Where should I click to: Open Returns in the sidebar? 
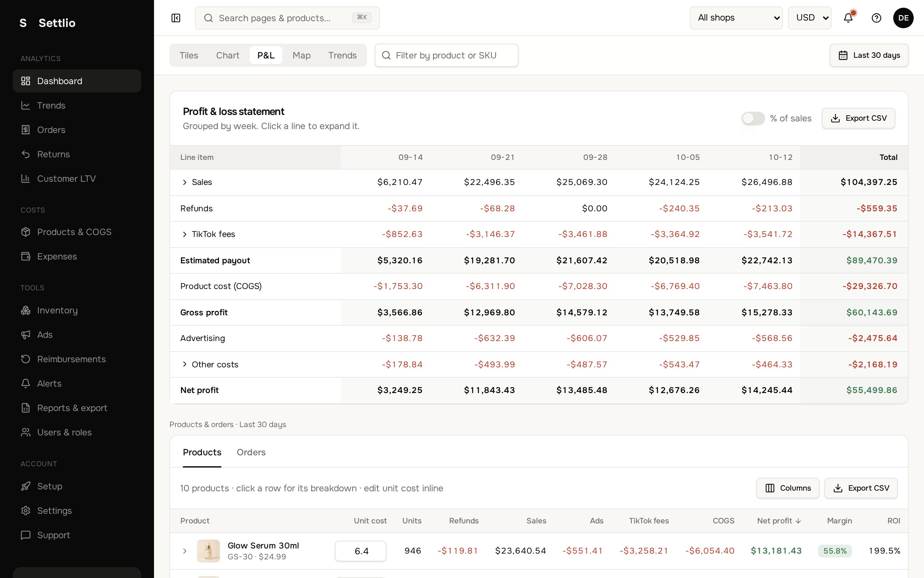click(x=77, y=154)
